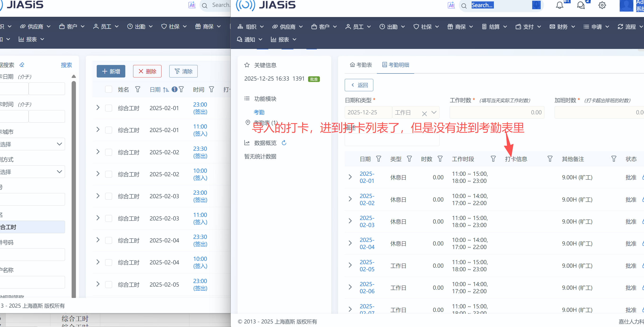Switch to the 考勤表 tab
The image size is (644, 327).
click(361, 65)
